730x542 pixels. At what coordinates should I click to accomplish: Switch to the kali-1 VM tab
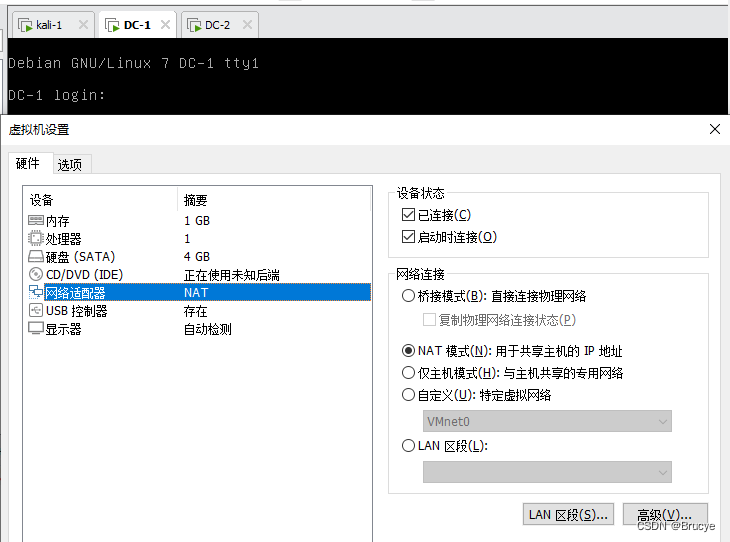coord(51,25)
